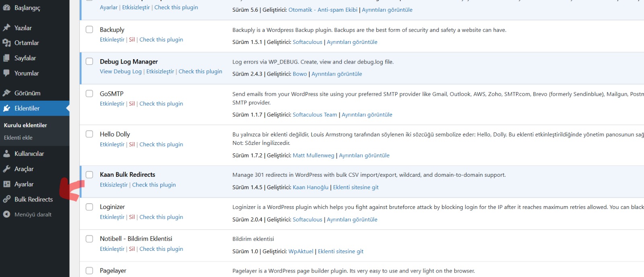Open the Softaculous Team developer link
This screenshot has height=277, width=644.
[x=315, y=115]
